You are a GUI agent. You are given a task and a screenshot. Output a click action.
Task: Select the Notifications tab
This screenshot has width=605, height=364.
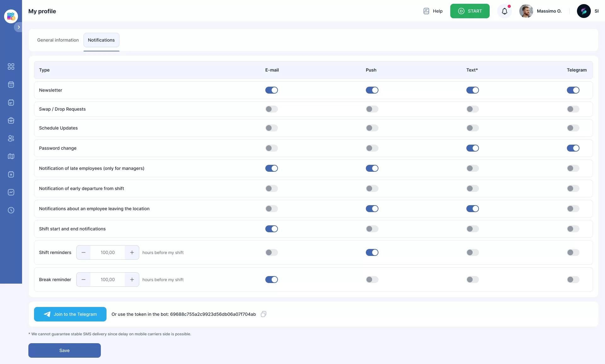point(101,40)
